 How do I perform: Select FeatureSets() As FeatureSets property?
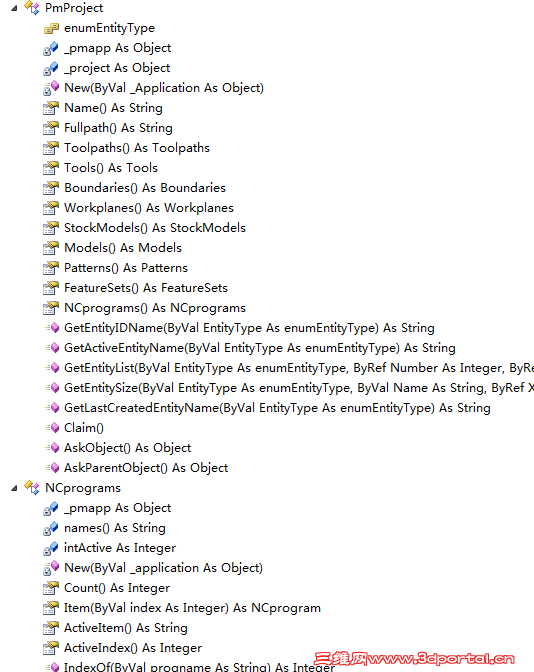(x=146, y=288)
